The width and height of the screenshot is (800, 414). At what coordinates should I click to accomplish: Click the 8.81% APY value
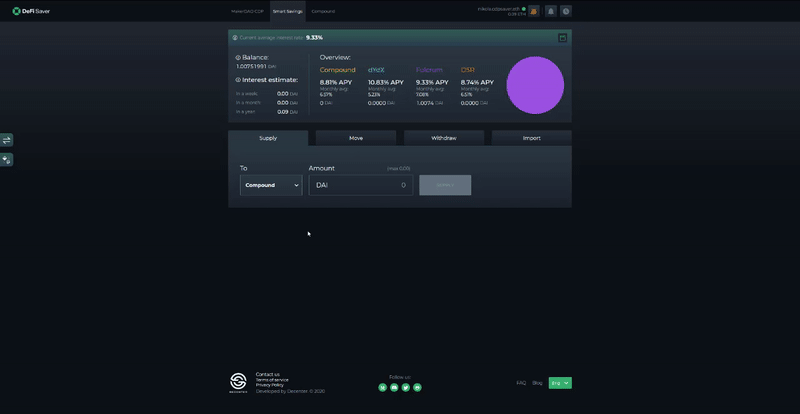pyautogui.click(x=336, y=82)
